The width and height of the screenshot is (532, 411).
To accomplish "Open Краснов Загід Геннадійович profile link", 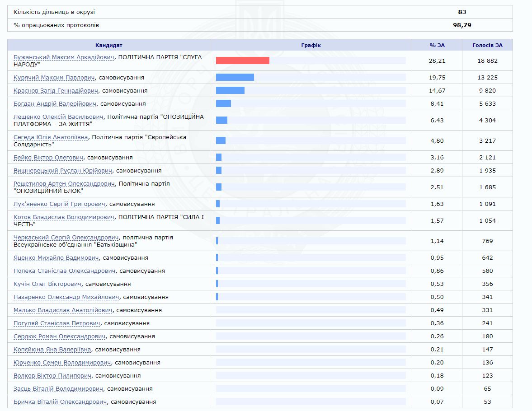I will [56, 91].
